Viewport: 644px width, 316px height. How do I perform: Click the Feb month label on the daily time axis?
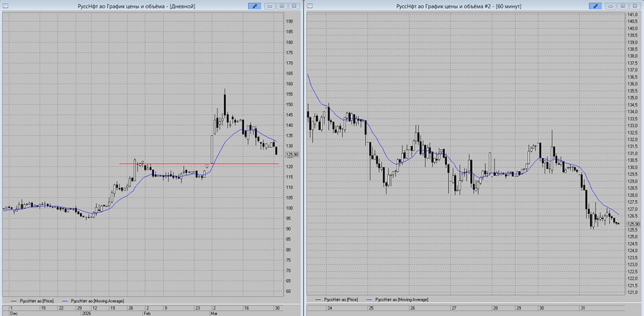click(x=147, y=313)
